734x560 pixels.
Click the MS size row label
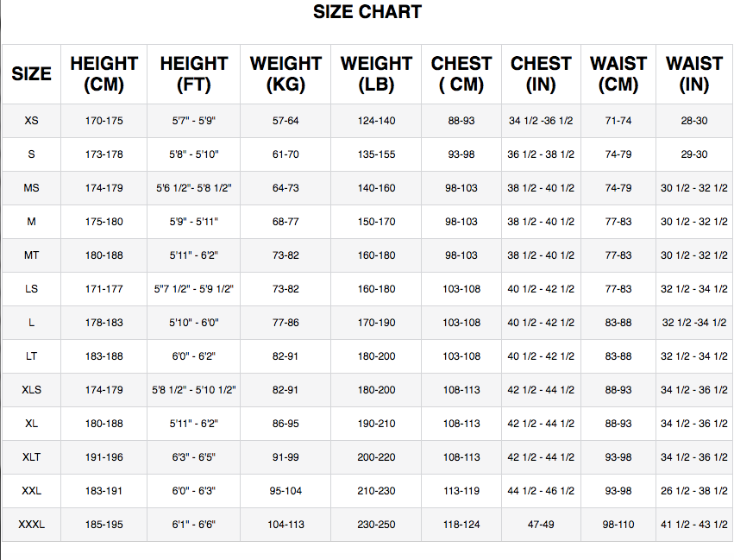click(31, 188)
